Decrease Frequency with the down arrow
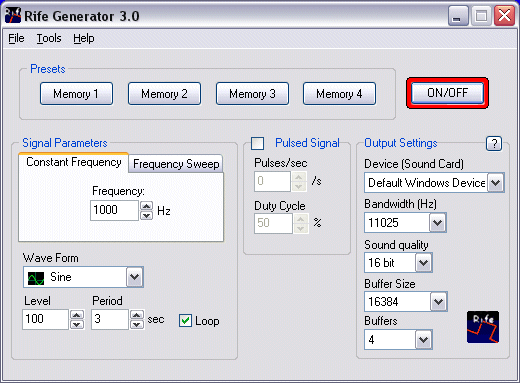The image size is (520, 383). 146,215
